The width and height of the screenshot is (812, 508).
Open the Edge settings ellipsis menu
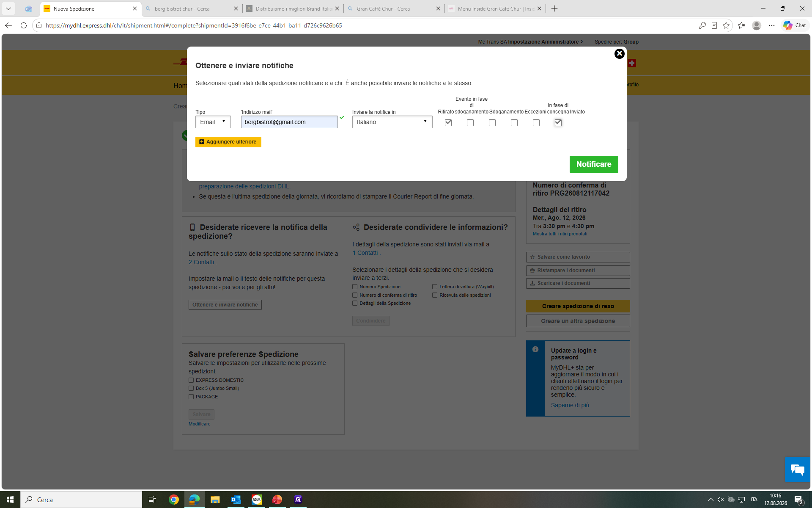[x=772, y=25]
